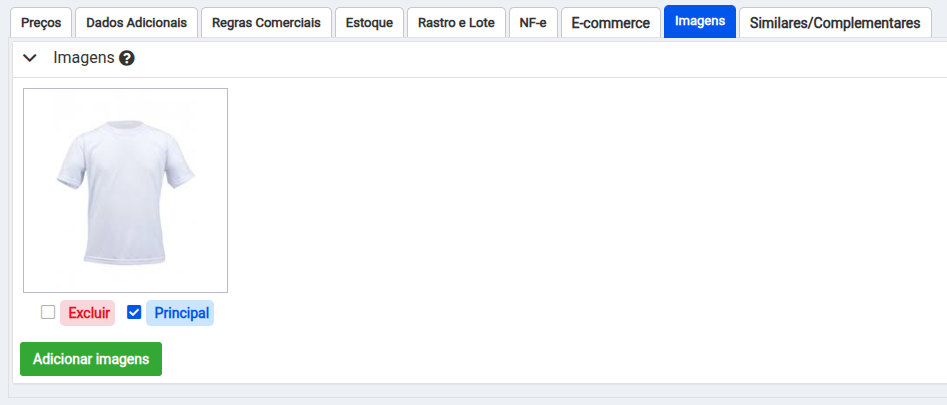
Task: Click the Imagens section heading text
Action: point(83,59)
